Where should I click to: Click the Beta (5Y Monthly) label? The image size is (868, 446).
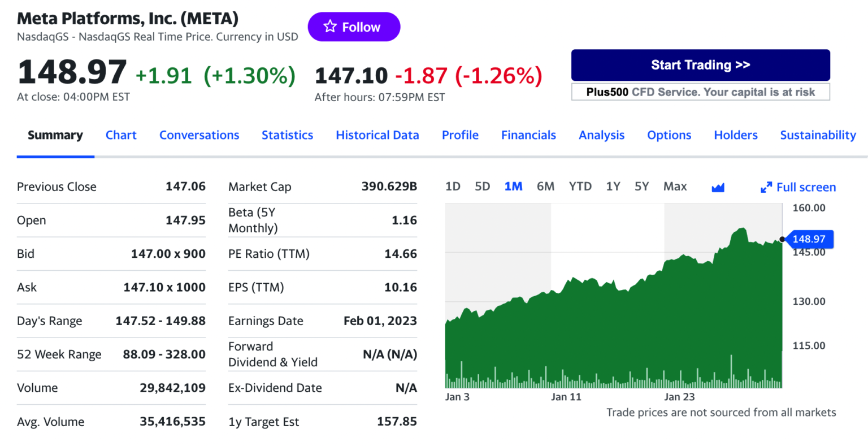(x=253, y=220)
